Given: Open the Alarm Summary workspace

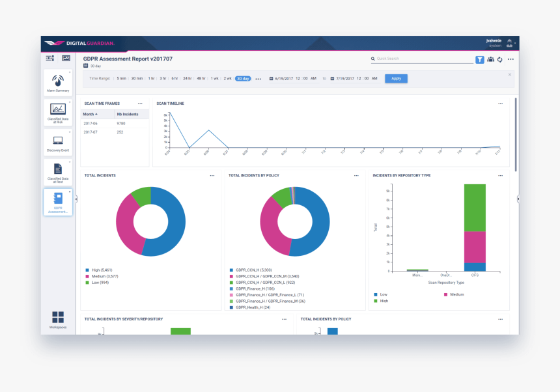Looking at the screenshot, I should 58,83.
